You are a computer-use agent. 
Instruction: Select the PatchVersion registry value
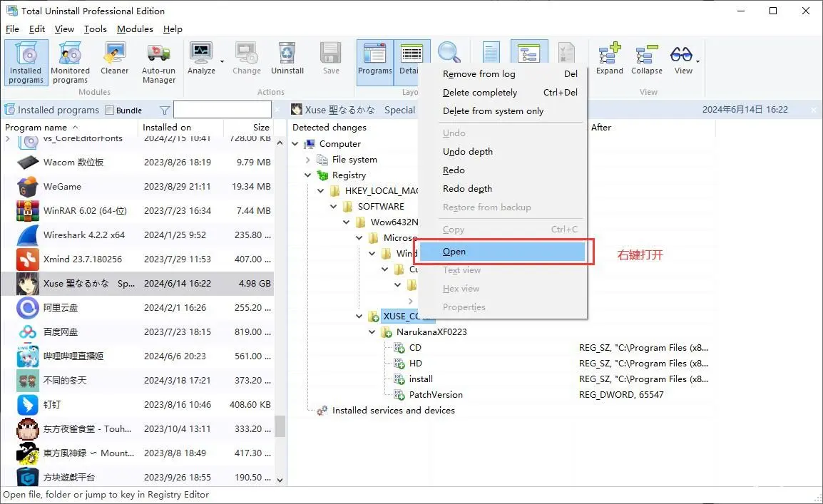[436, 395]
